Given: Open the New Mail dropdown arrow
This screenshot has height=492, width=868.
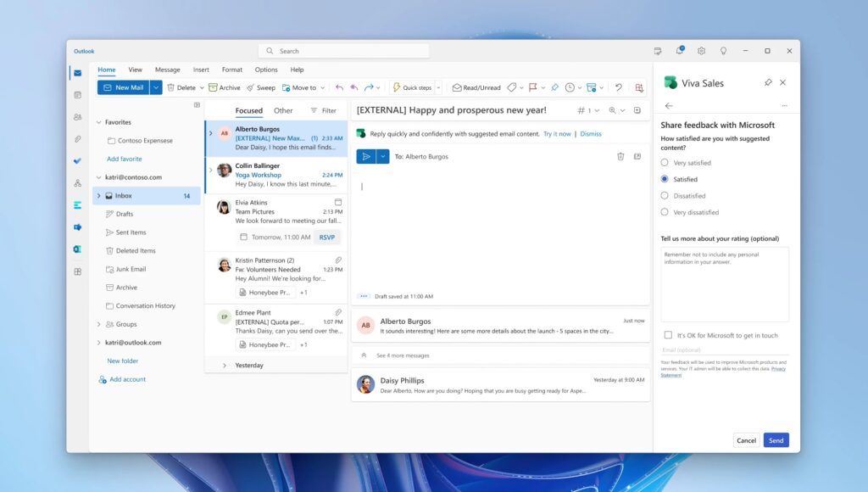Looking at the screenshot, I should (x=156, y=87).
